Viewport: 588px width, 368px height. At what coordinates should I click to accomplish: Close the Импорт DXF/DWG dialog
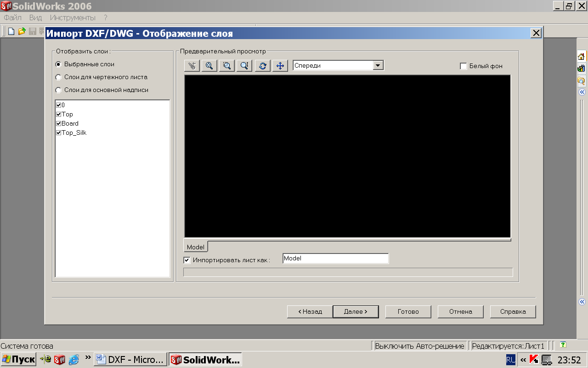point(536,33)
